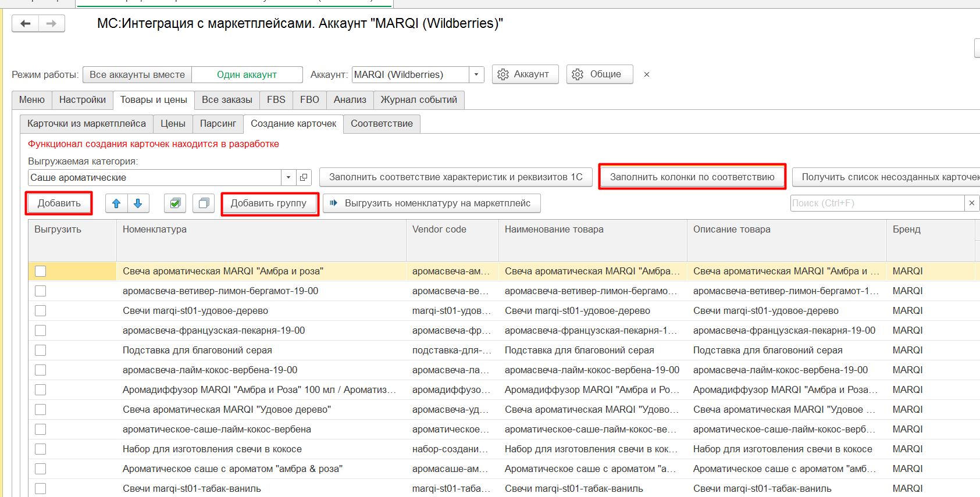Click the MARQI (Wildberries) account field

[x=411, y=74]
